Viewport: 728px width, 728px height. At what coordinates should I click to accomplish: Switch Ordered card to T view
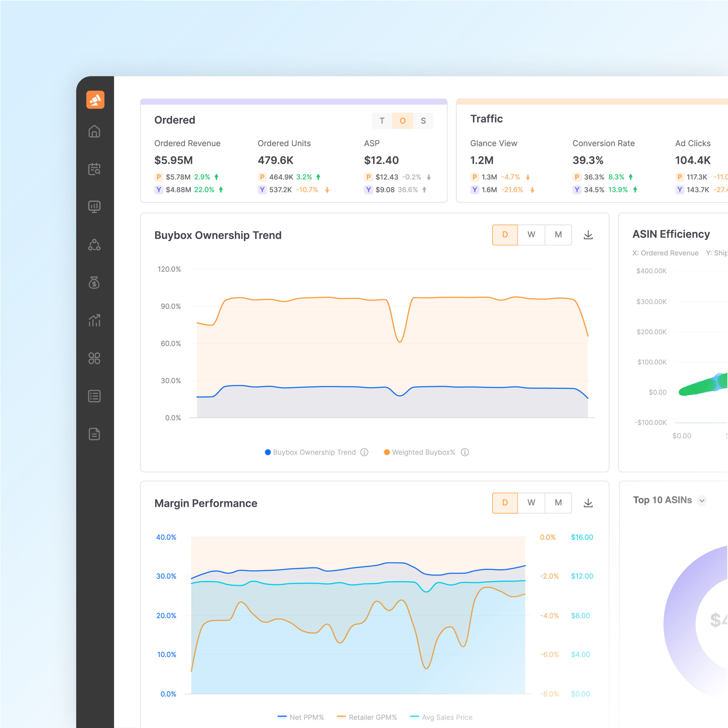pos(382,121)
